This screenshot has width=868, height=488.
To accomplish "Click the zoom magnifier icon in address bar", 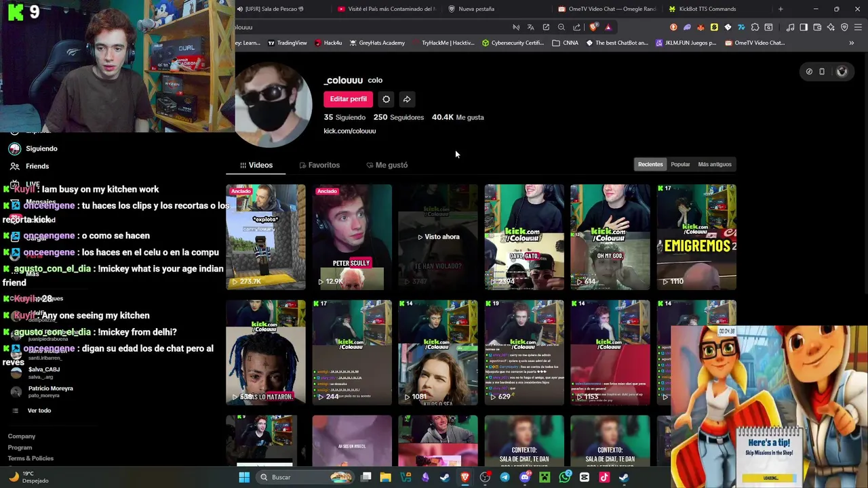I will click(561, 27).
